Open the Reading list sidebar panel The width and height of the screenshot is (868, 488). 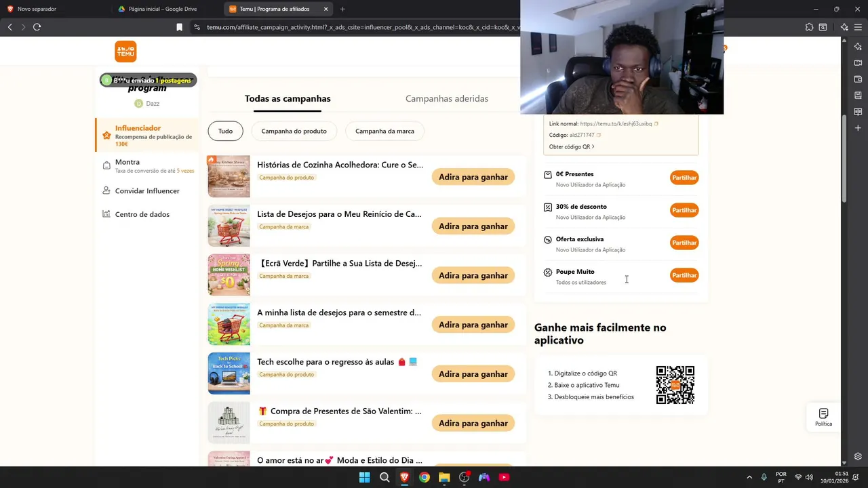(x=858, y=112)
